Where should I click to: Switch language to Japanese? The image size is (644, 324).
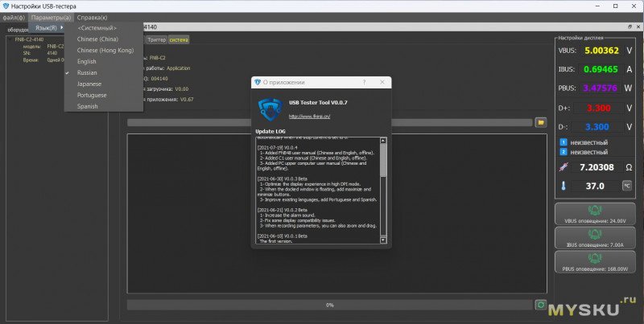pos(90,83)
